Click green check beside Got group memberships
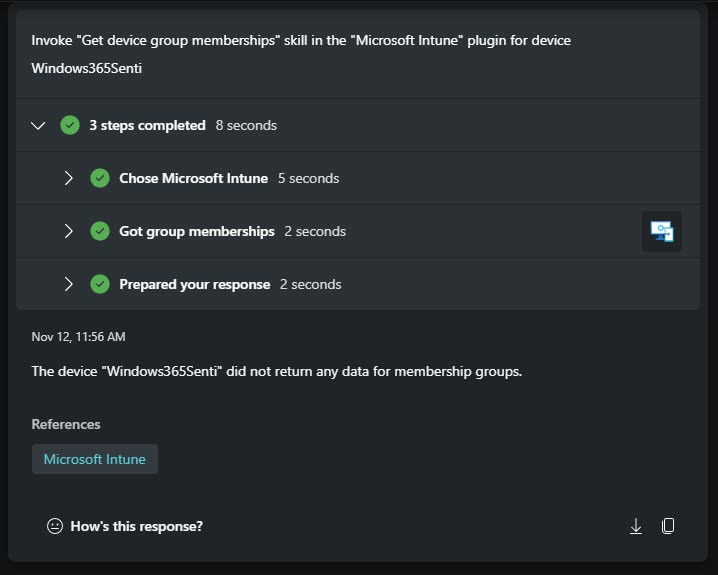 point(100,231)
